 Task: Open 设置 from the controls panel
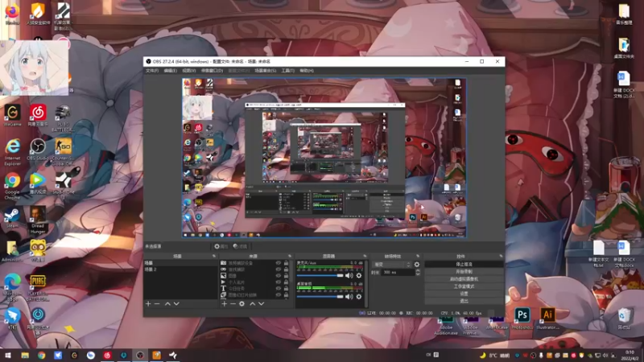click(x=464, y=294)
